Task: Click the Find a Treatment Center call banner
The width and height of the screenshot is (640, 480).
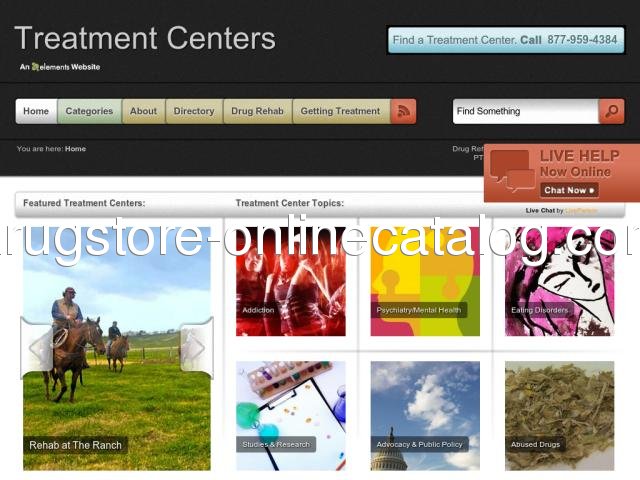Action: [x=506, y=40]
